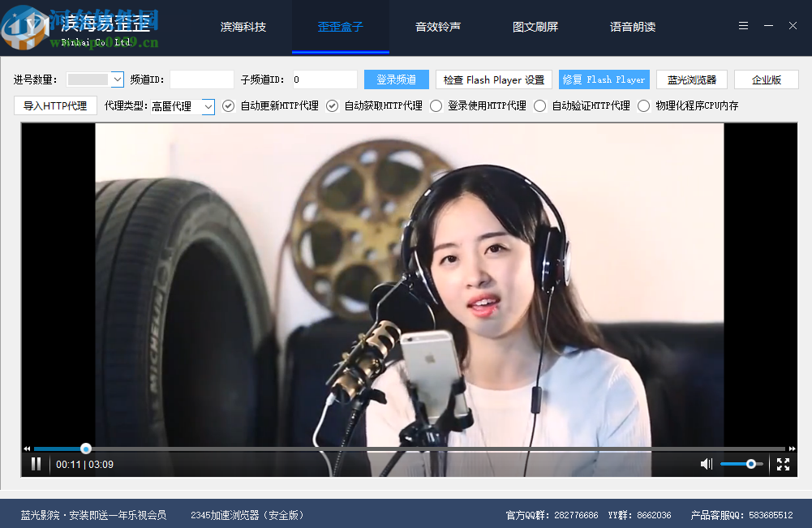Toggle off 自动获取HTTP代理
Image resolution: width=812 pixels, height=528 pixels.
point(332,105)
